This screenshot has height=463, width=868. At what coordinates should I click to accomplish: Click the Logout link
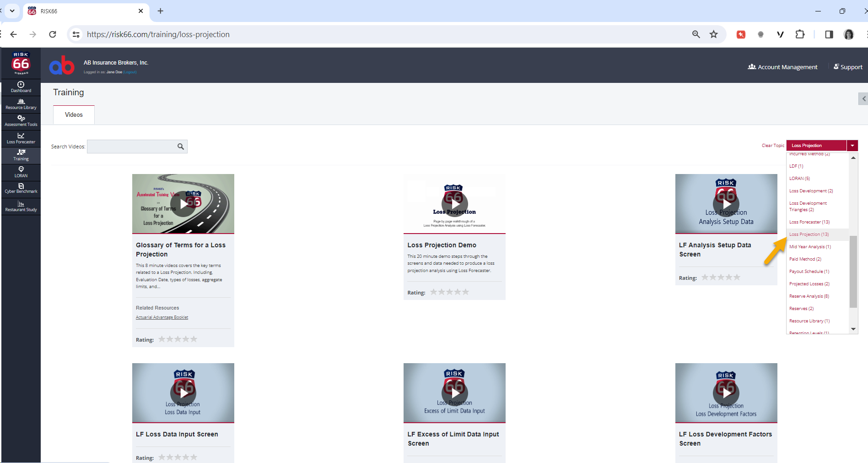(x=130, y=72)
